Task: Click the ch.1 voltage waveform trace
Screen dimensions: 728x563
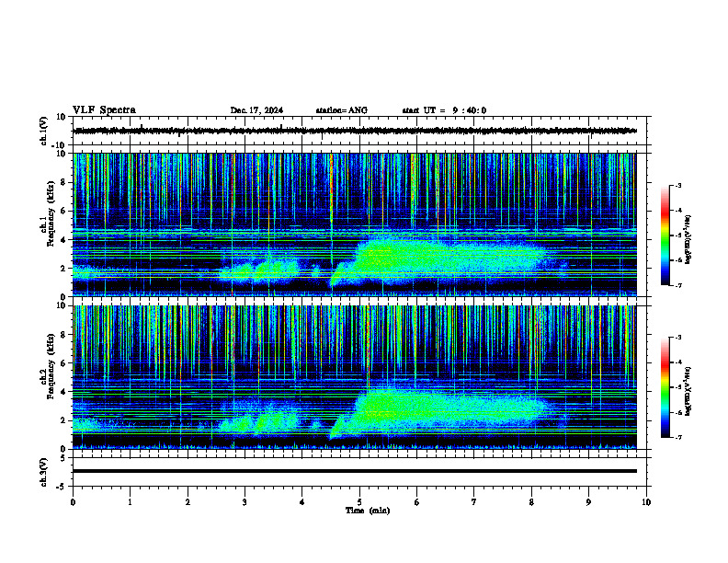Action: point(355,131)
